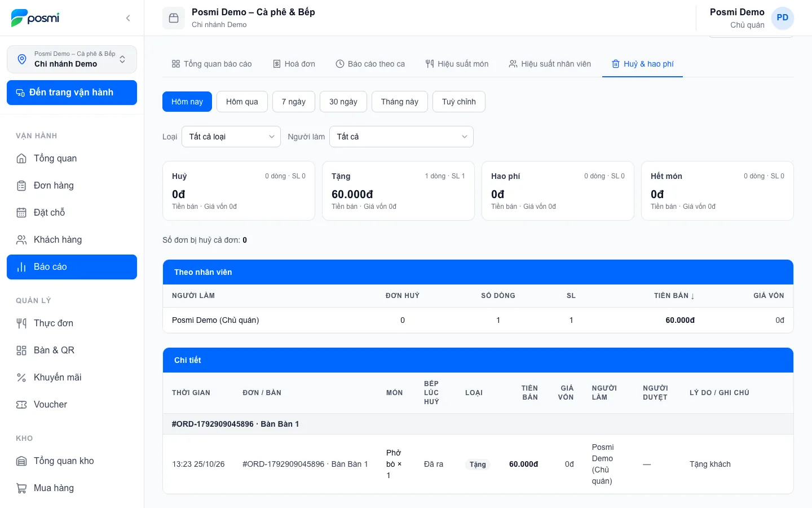The width and height of the screenshot is (812, 508).
Task: Click the Thực đơn utensils icon
Action: pyautogui.click(x=21, y=323)
